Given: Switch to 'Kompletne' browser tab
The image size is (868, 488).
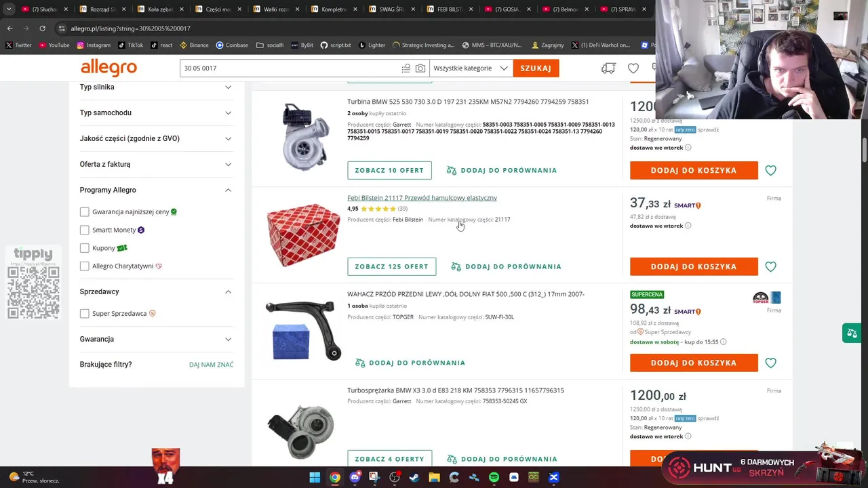Looking at the screenshot, I should point(334,9).
